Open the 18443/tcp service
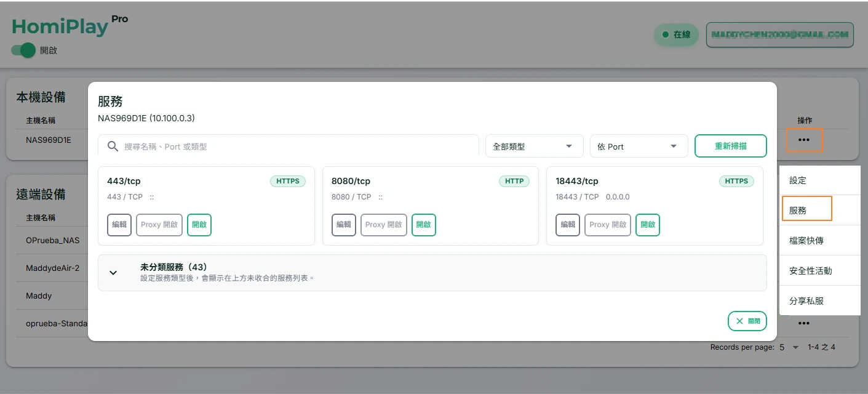This screenshot has width=868, height=394. coord(648,225)
